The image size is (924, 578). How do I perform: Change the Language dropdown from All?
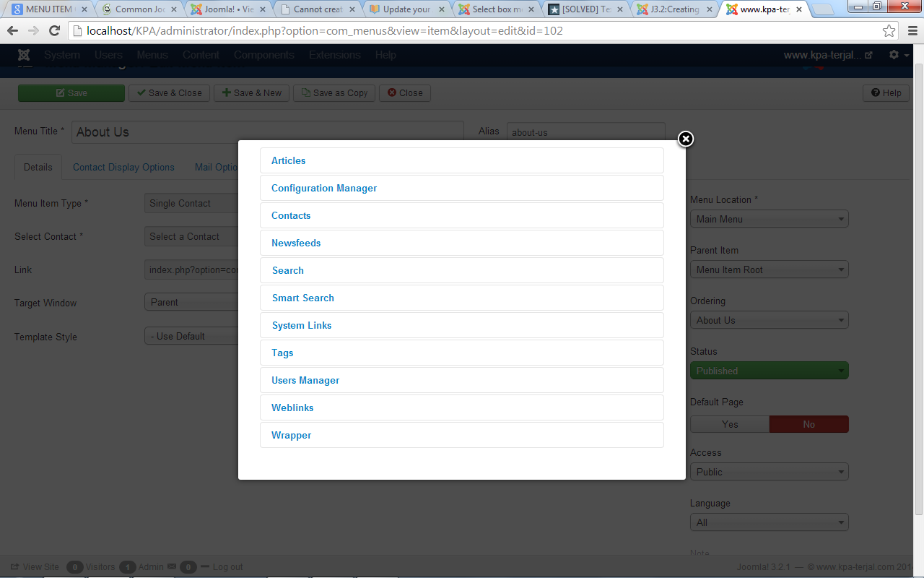[769, 522]
